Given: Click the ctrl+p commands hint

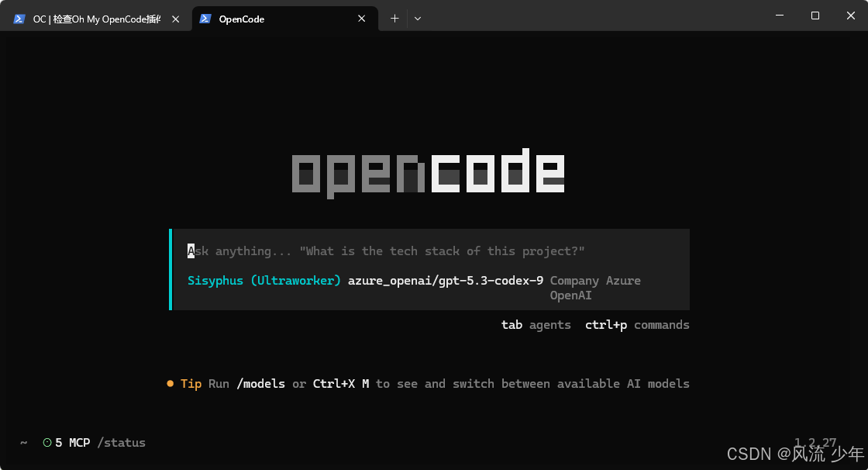Looking at the screenshot, I should tap(637, 325).
